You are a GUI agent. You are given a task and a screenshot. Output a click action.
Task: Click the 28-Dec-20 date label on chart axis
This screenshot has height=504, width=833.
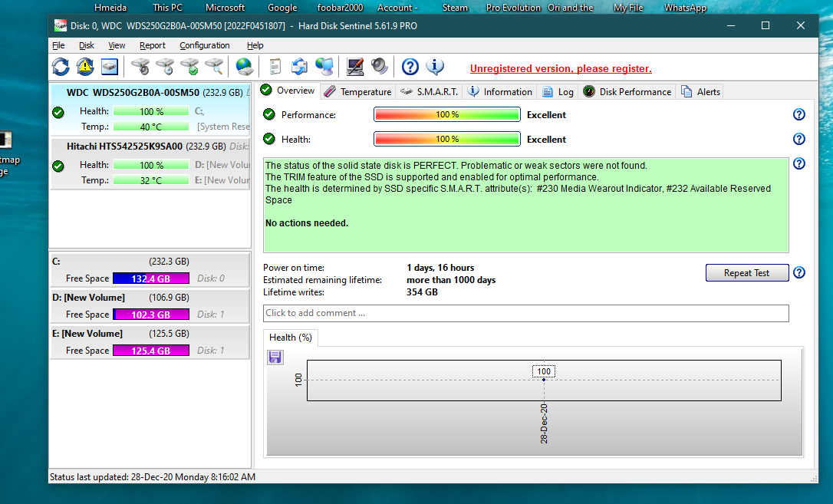pos(544,423)
